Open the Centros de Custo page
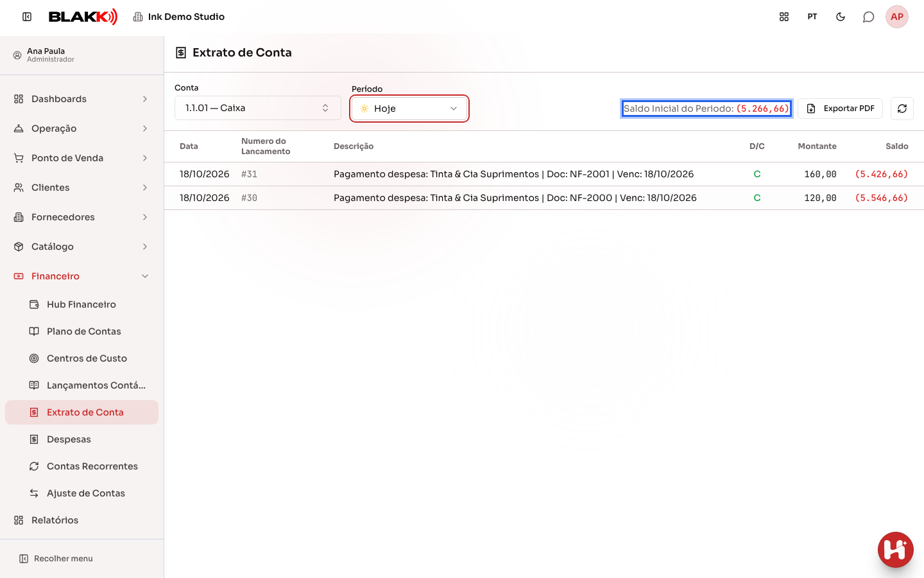 coord(82,358)
